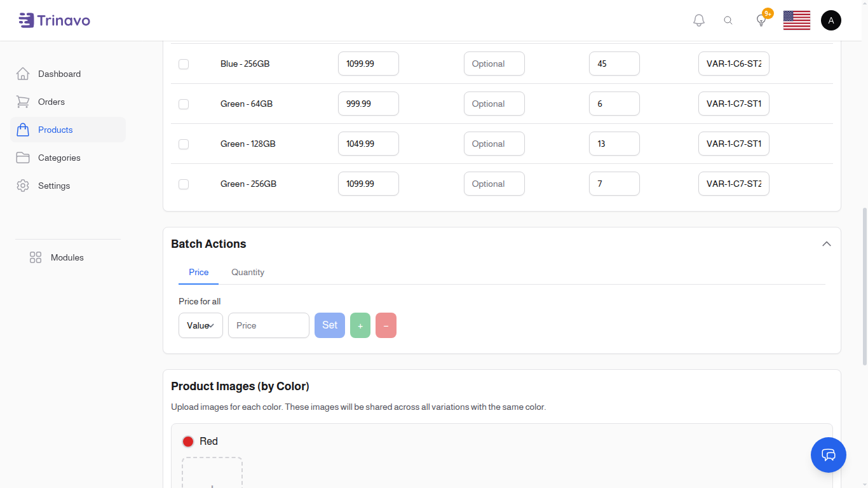Screen dimensions: 868x488
Task: Open the Value dropdown in Batch Actions
Action: [x=200, y=325]
